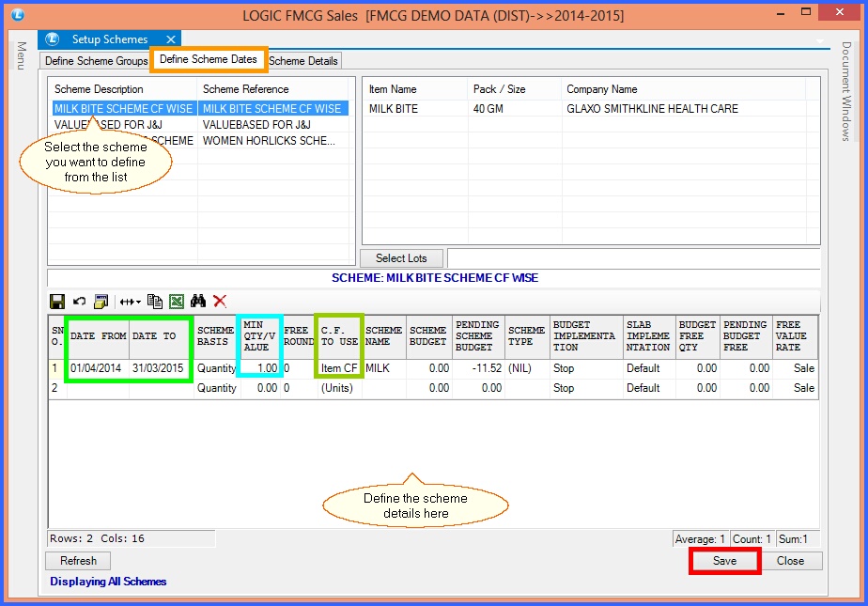Click Quantity scheme basis in row 1

(216, 368)
